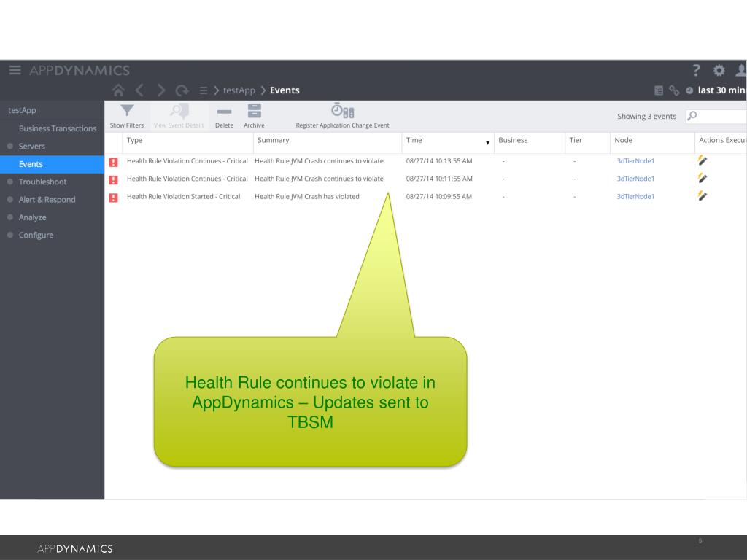Viewport: 747px width, 560px height.
Task: Click the Show Filters funnel icon
Action: pos(127,111)
